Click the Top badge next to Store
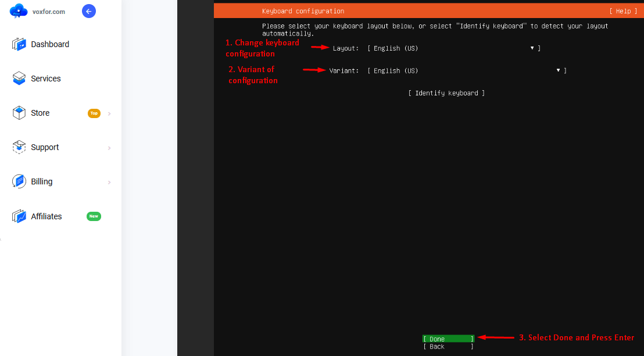 click(x=94, y=113)
